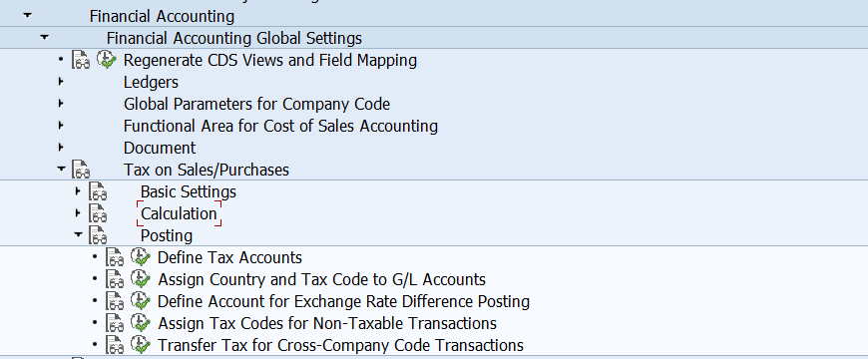Select Assign Tax Codes for Non-Taxable Transactions text
The width and height of the screenshot is (868, 359).
(x=327, y=323)
